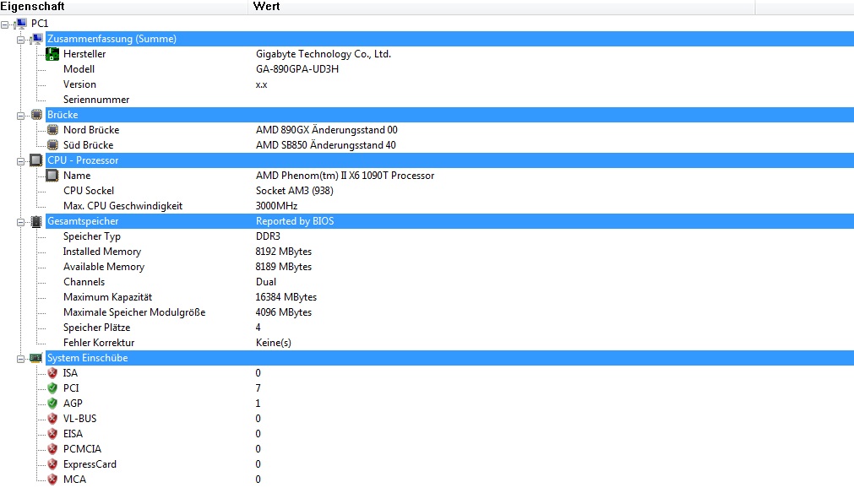Click the red shield icon beside ExpressCard
854x504 pixels.
click(52, 464)
